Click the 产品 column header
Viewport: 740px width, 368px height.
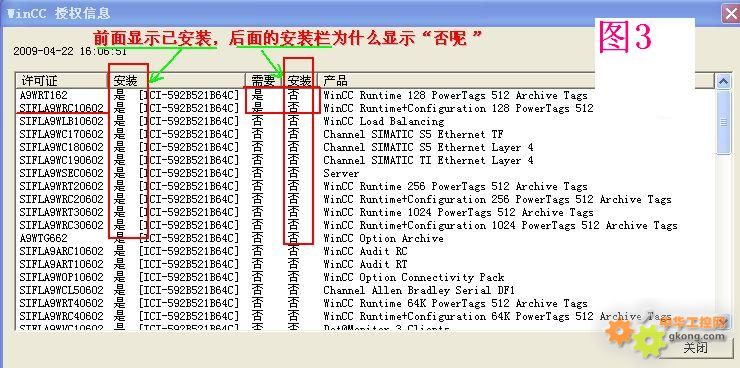515,81
